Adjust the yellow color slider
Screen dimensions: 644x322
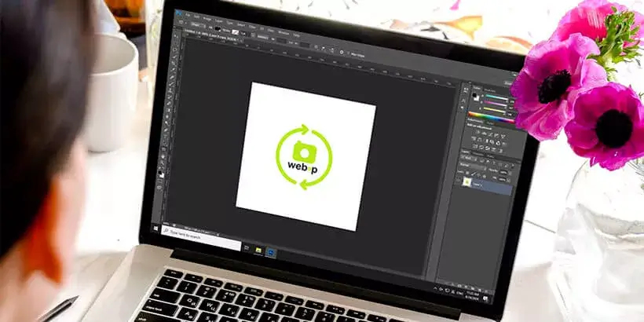tap(494, 110)
